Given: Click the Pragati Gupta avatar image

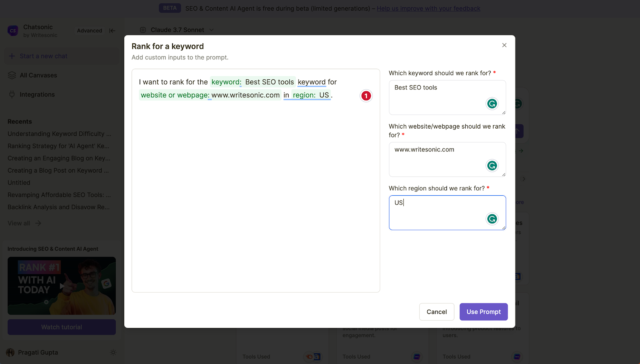Looking at the screenshot, I should (10, 352).
